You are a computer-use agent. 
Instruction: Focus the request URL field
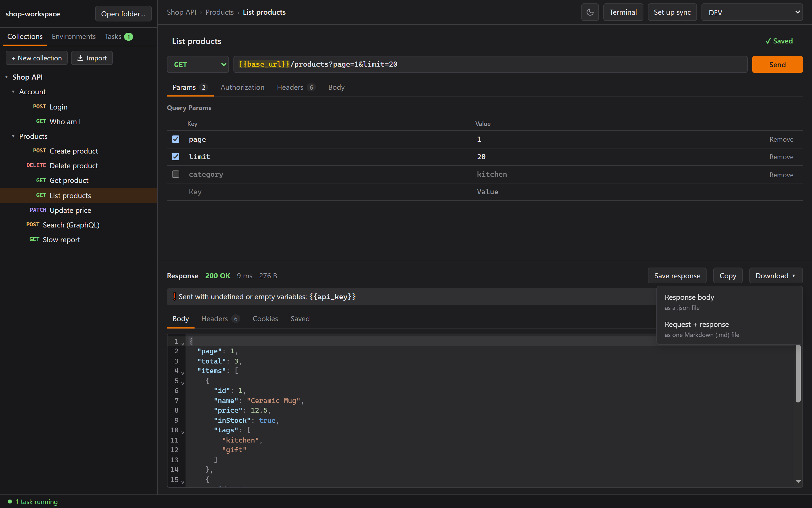coord(490,65)
